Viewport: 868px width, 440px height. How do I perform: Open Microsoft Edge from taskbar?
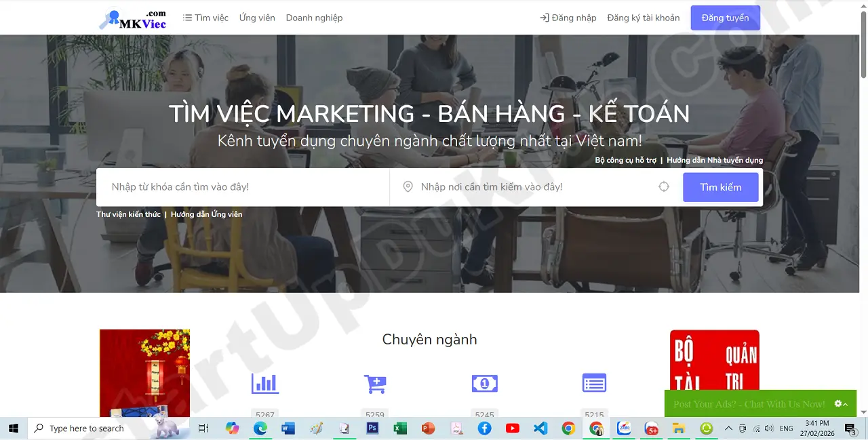260,428
